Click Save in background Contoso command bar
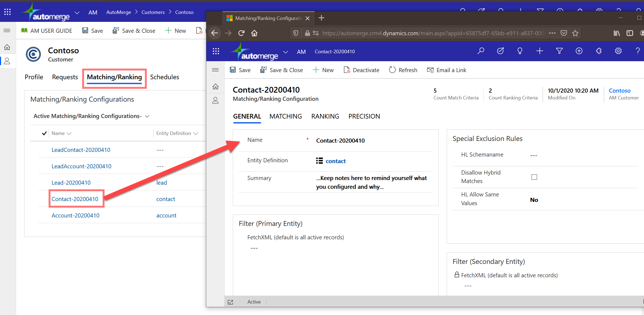Image resolution: width=644 pixels, height=315 pixels. (x=93, y=31)
